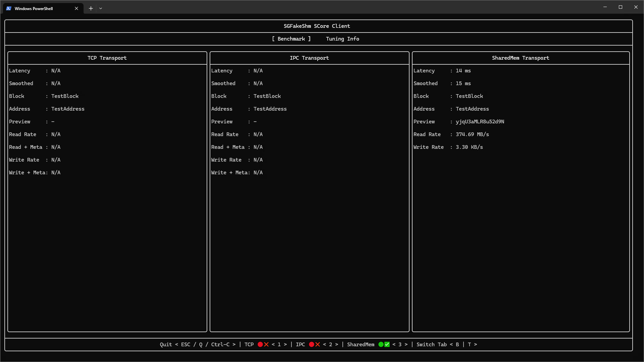644x362 pixels.
Task: Click the SharedMem Transport panel header
Action: tap(521, 58)
